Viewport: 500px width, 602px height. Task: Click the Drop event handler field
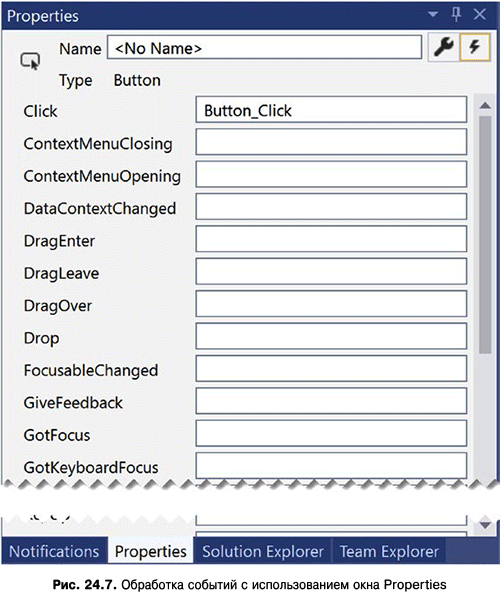pos(331,336)
